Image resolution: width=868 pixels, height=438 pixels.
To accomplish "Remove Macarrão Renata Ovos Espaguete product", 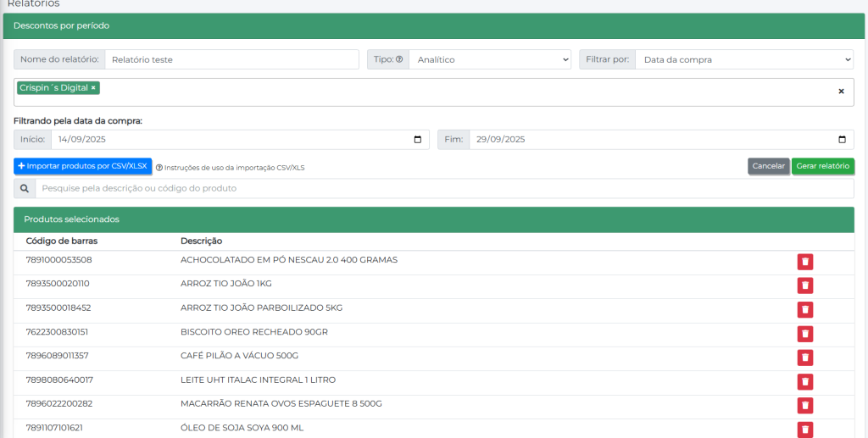I will click(x=804, y=406).
